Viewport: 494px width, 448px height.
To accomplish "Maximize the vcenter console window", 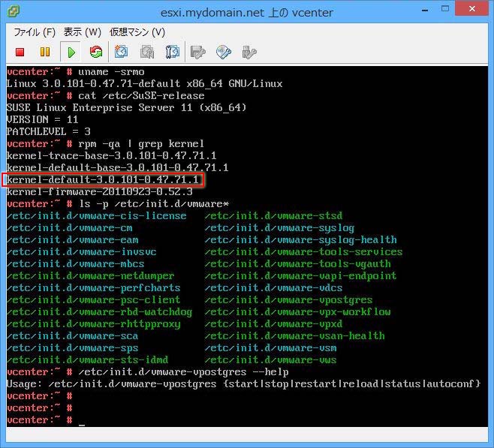I will pos(445,9).
